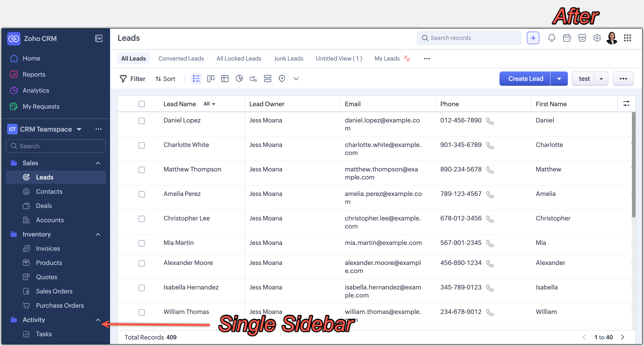Click the Search records field

tap(469, 38)
